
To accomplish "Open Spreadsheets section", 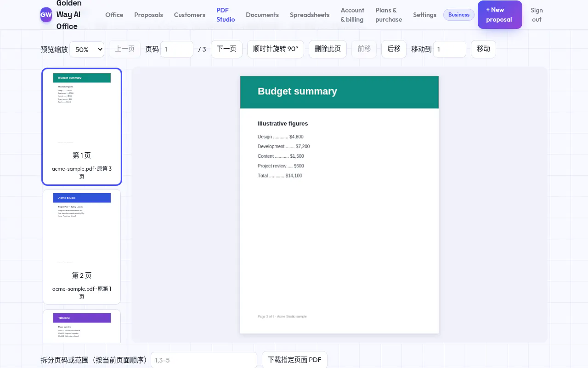I will [x=310, y=15].
